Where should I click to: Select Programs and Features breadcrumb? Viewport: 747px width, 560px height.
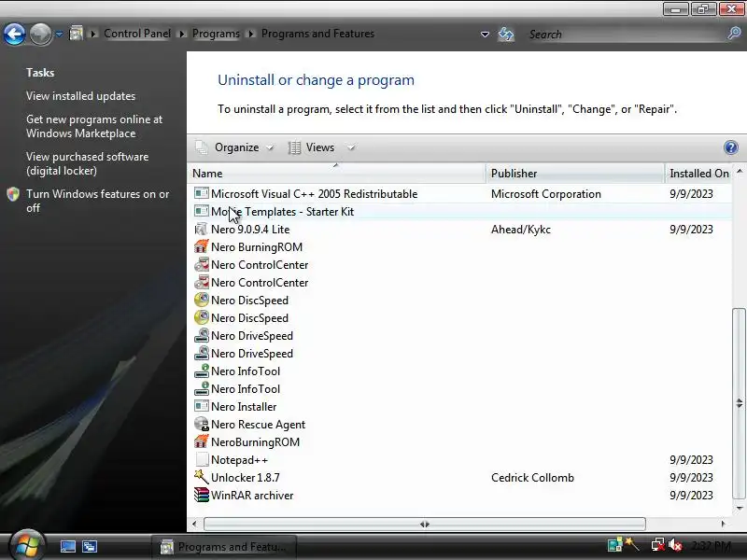pyautogui.click(x=317, y=34)
